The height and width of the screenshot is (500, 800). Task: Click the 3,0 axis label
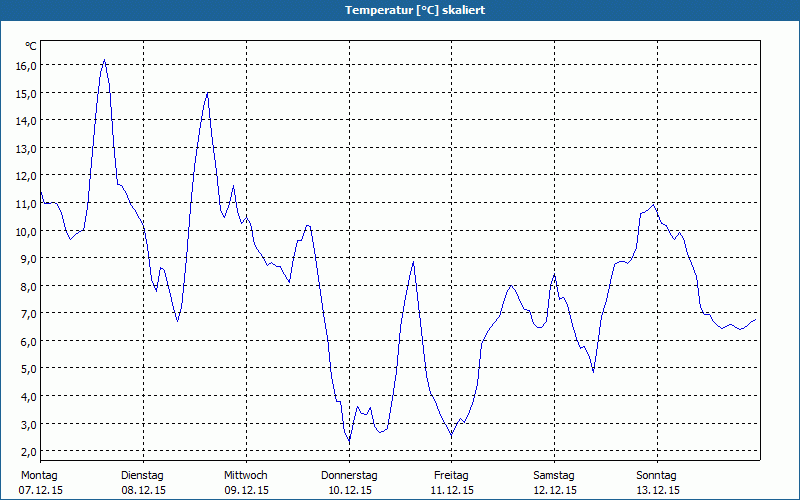tap(28, 424)
